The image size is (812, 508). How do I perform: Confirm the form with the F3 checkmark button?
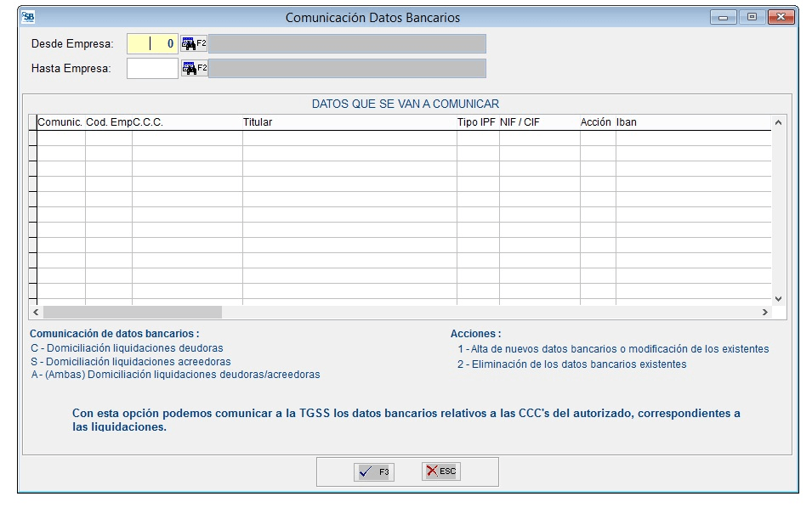tap(372, 471)
